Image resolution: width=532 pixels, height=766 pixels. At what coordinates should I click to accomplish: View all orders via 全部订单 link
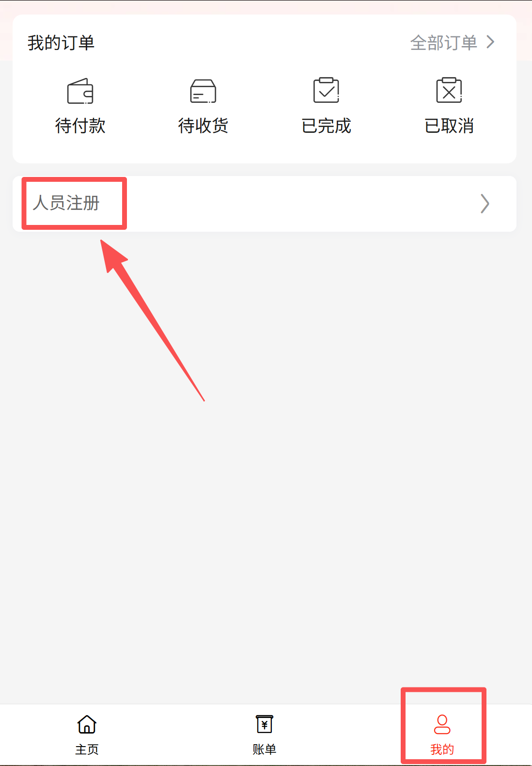point(444,43)
